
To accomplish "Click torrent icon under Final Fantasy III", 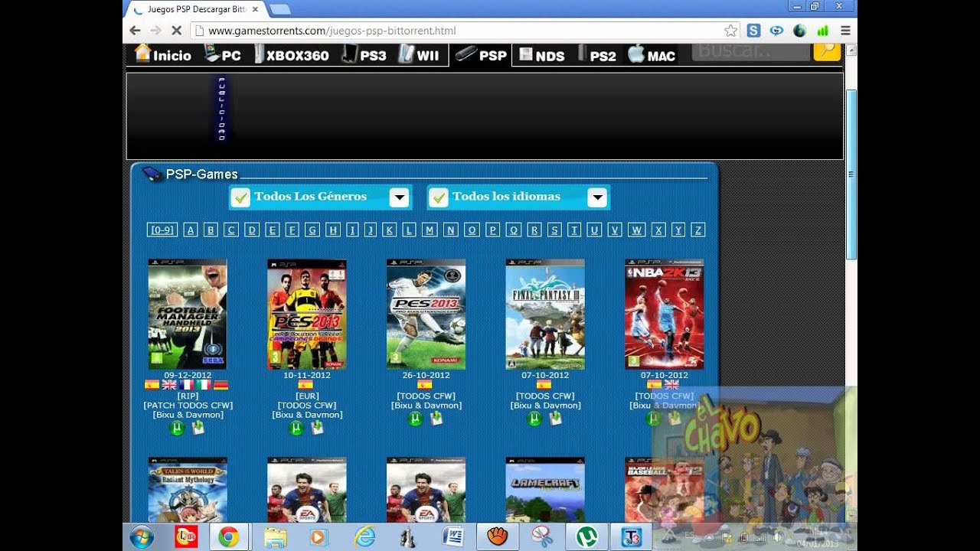I will 534,419.
